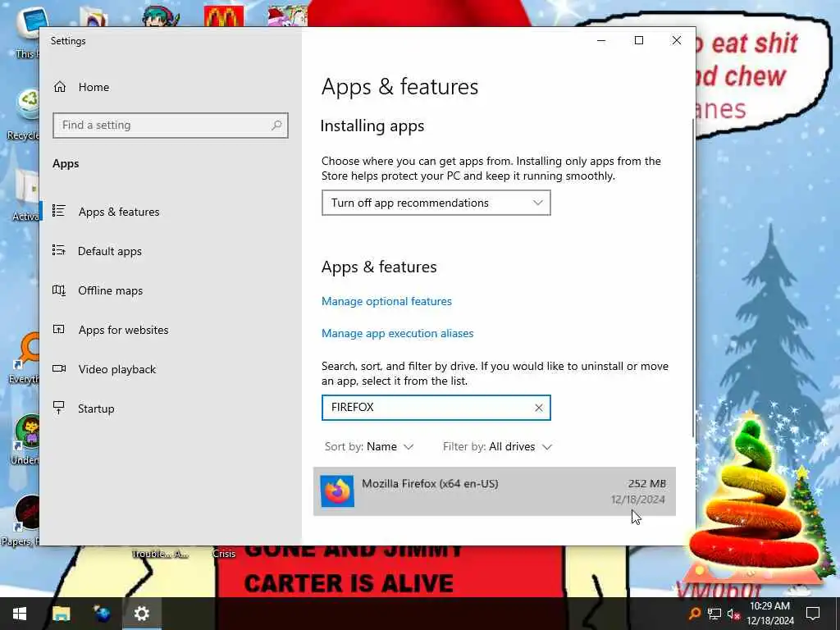Open the globe browser icon on taskbar
Viewport: 840px width, 630px height.
pos(101,614)
